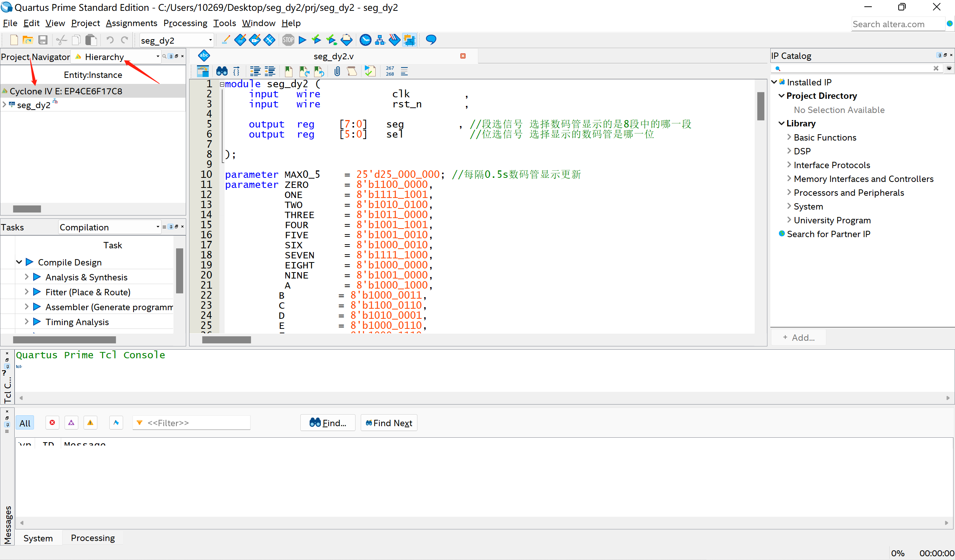Select the seg_dy2 project dropdown selector
This screenshot has height=560, width=955.
coord(177,40)
